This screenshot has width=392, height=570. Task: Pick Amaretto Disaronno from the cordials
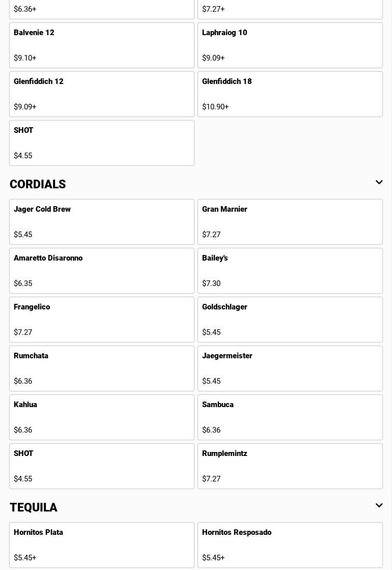[x=102, y=271]
